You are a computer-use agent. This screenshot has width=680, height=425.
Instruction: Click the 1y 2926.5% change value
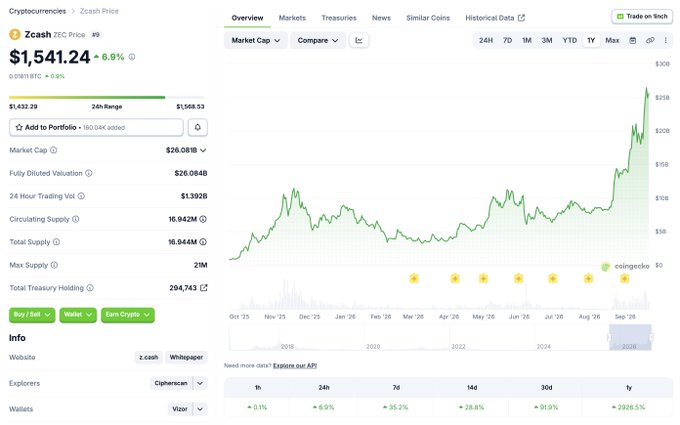tap(628, 407)
